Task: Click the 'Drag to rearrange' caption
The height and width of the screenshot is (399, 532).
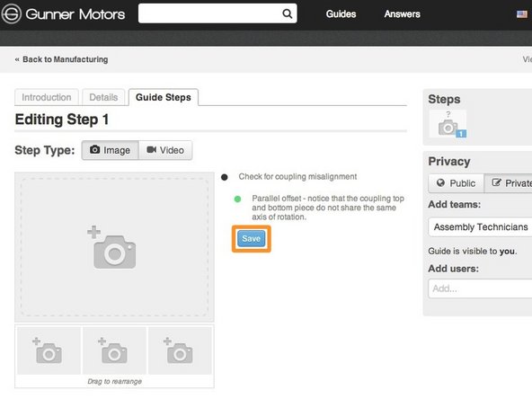Action: [x=115, y=381]
